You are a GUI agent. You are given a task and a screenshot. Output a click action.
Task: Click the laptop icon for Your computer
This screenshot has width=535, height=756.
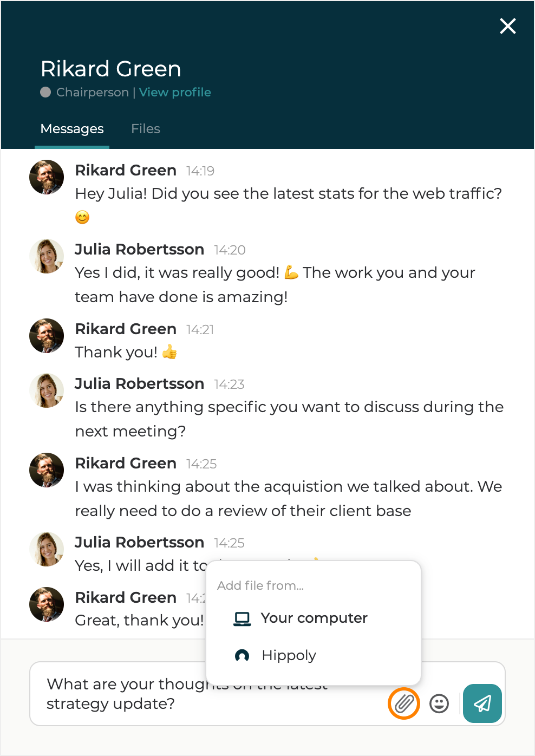(x=242, y=618)
